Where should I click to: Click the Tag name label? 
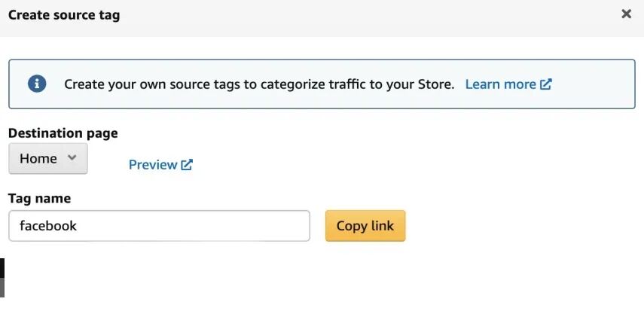coord(39,199)
